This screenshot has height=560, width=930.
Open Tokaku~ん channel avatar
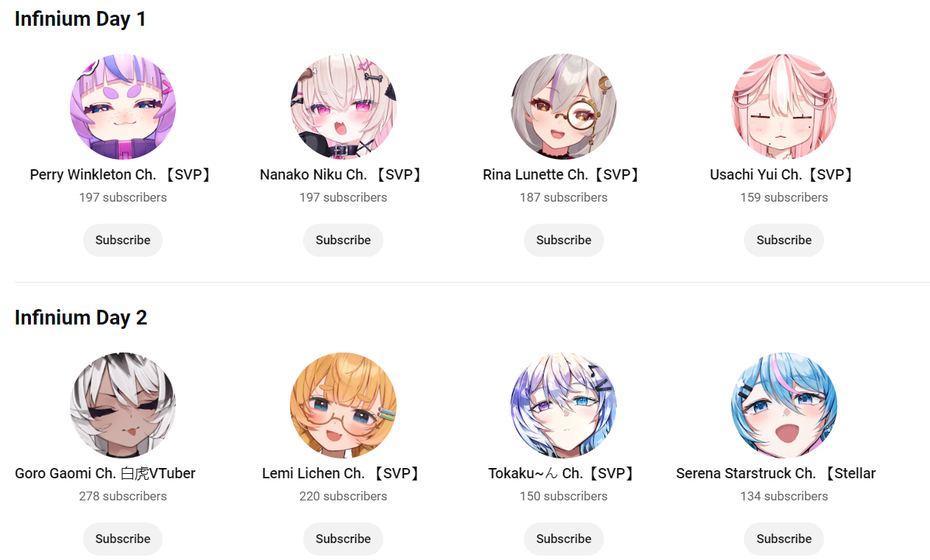(x=564, y=405)
